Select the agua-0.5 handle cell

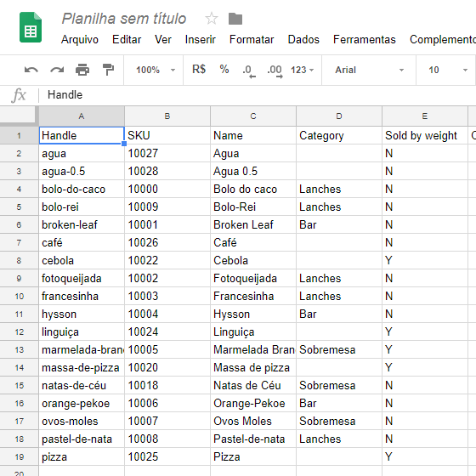tap(82, 171)
